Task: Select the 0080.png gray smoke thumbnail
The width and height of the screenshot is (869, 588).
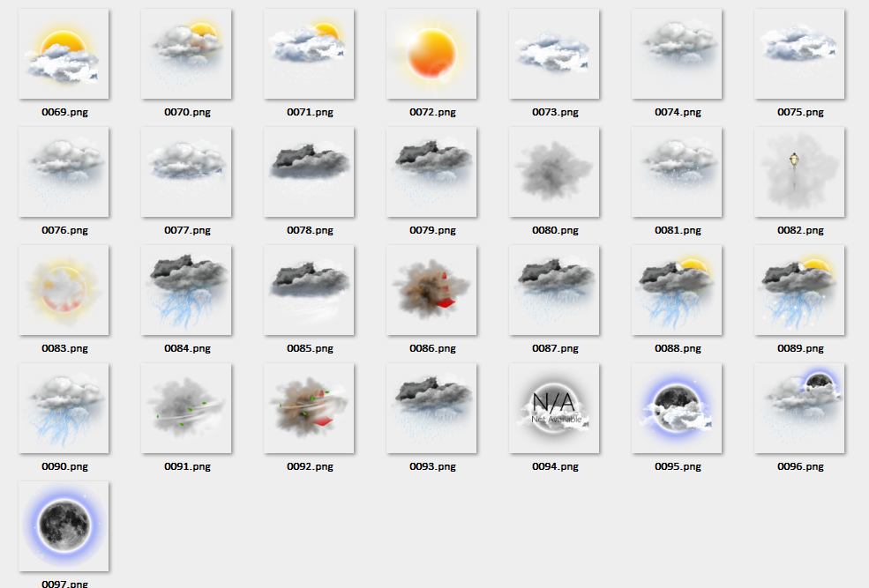Action: pos(554,172)
